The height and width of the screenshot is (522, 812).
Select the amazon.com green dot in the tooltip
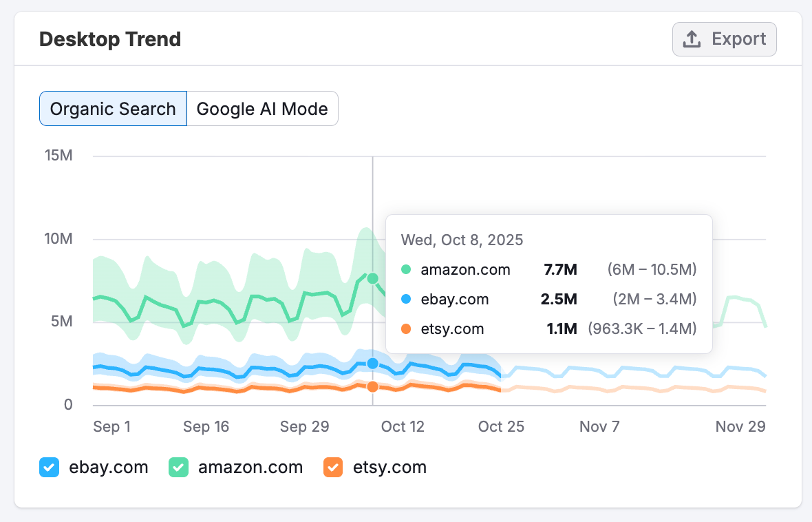[x=406, y=270]
